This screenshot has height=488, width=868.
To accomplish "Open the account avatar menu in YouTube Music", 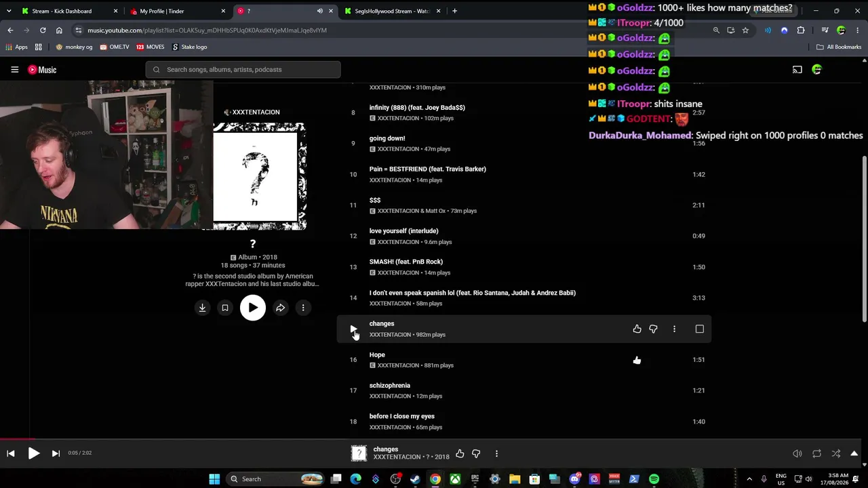I will tap(816, 70).
